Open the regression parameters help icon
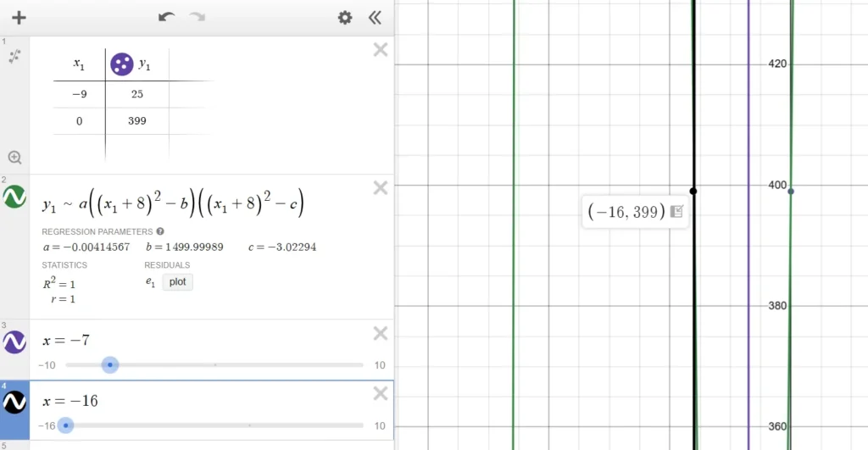 point(160,231)
